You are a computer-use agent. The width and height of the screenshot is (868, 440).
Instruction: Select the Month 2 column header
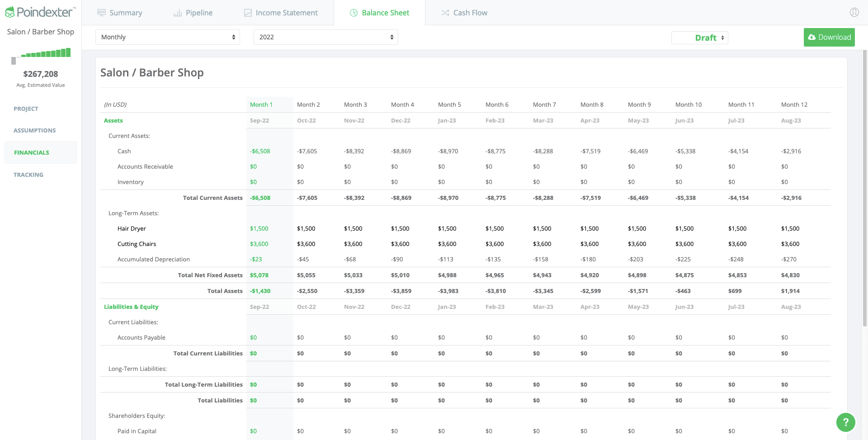click(x=308, y=104)
